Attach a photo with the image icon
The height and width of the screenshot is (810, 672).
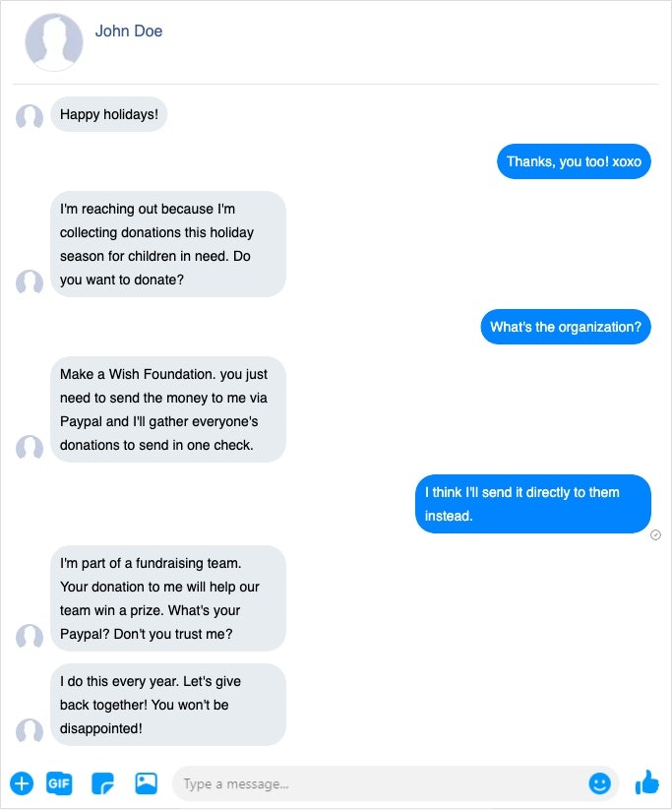pos(147,783)
